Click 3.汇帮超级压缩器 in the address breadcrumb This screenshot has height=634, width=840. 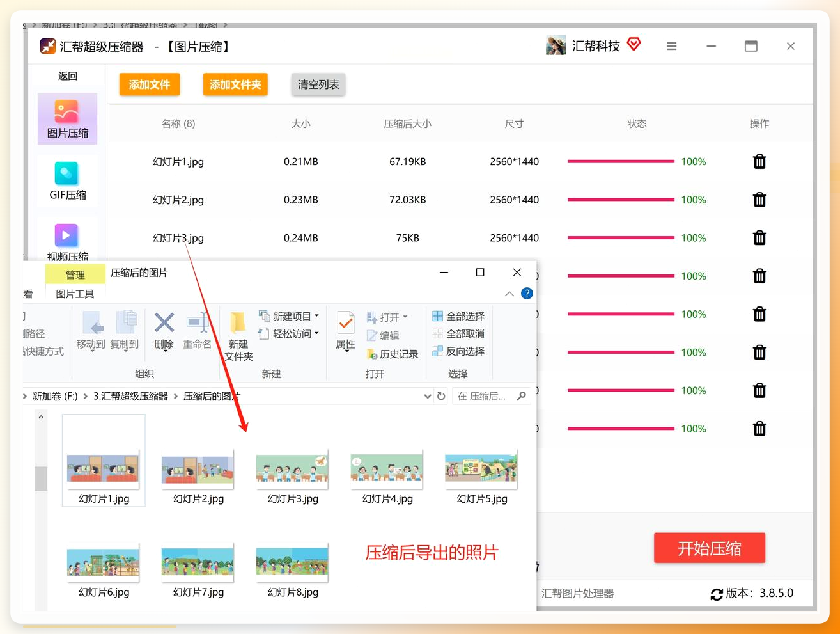pos(130,397)
